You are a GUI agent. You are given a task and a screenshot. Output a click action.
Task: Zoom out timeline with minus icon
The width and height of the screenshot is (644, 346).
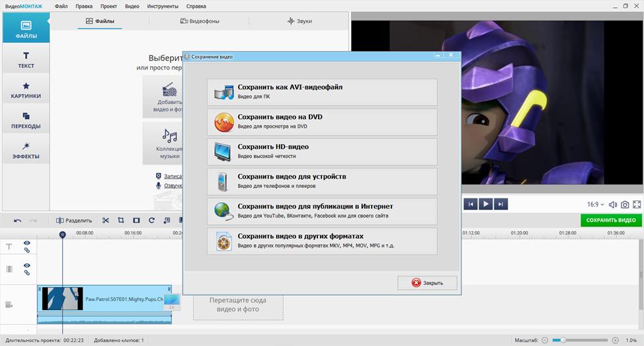tap(545, 340)
